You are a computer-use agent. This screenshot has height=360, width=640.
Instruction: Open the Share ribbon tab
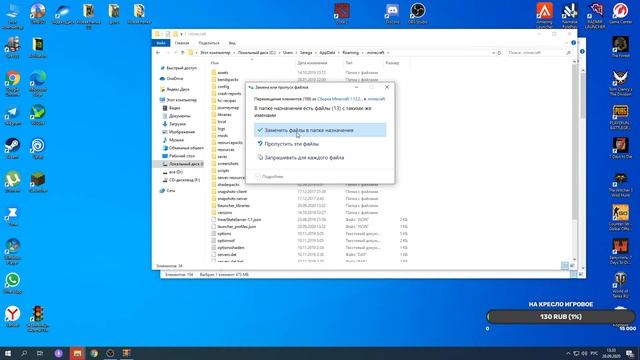pos(209,43)
